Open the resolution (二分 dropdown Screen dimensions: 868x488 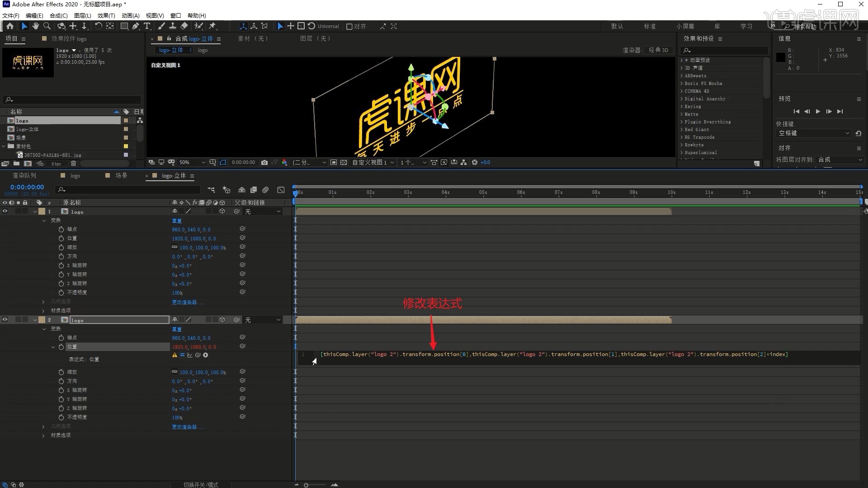click(309, 162)
